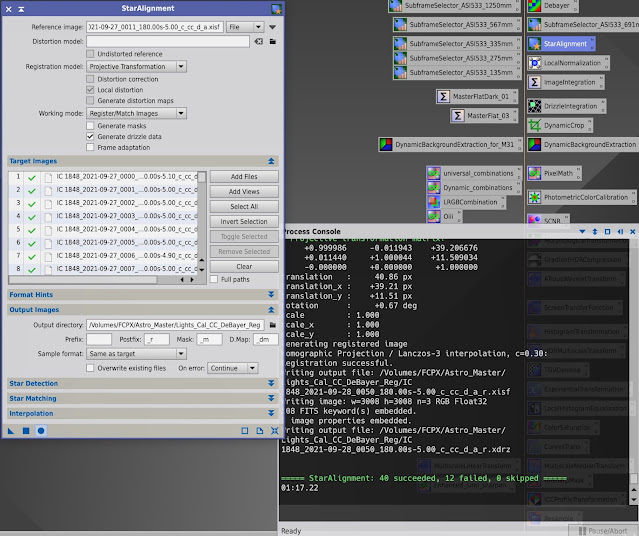Click the output directory folder browse icon
639x536 pixels.
coord(273,325)
